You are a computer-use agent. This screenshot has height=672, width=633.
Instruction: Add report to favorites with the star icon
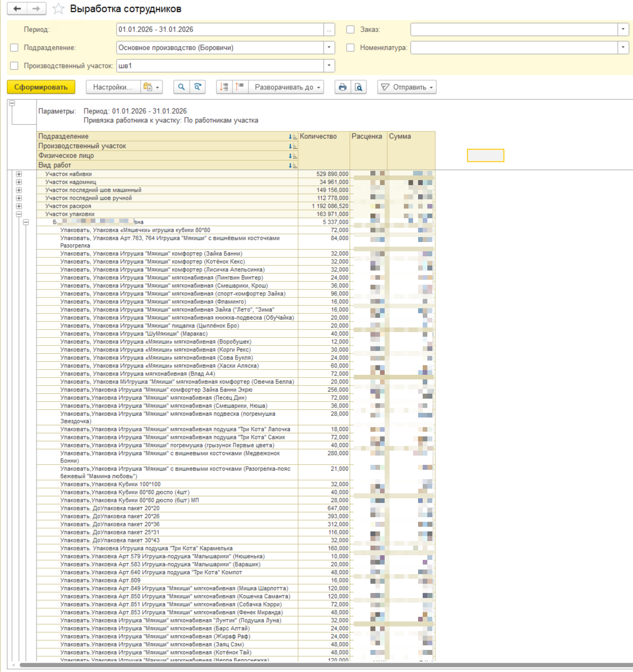[58, 9]
